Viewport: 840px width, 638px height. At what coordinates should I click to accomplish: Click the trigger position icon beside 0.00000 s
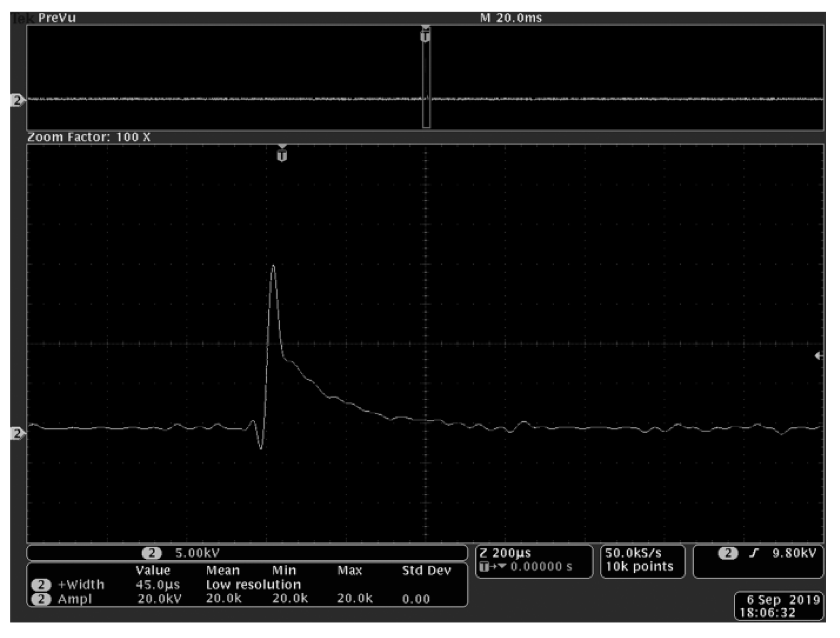click(x=485, y=567)
